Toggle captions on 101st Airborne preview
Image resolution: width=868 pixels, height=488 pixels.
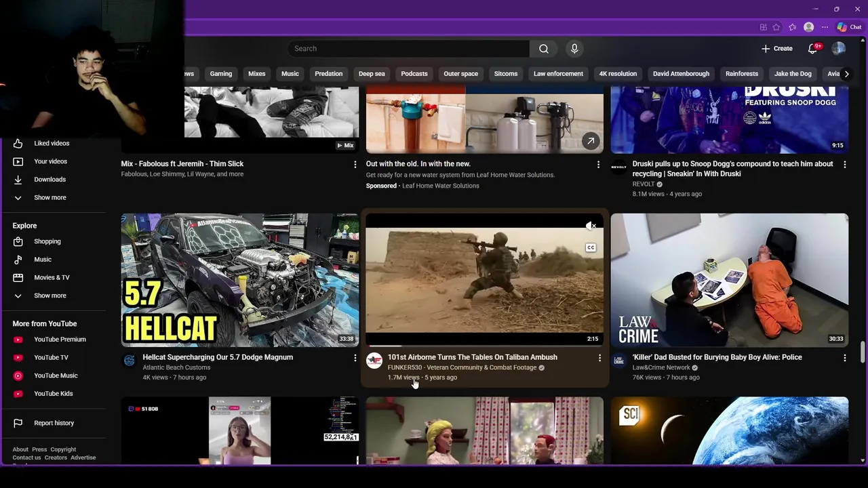coord(591,248)
